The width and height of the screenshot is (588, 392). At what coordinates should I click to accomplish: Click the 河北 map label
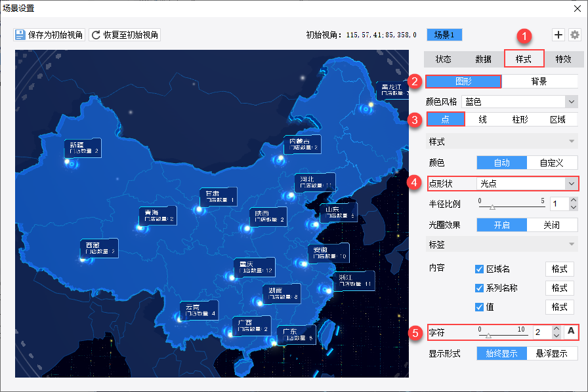(x=315, y=182)
